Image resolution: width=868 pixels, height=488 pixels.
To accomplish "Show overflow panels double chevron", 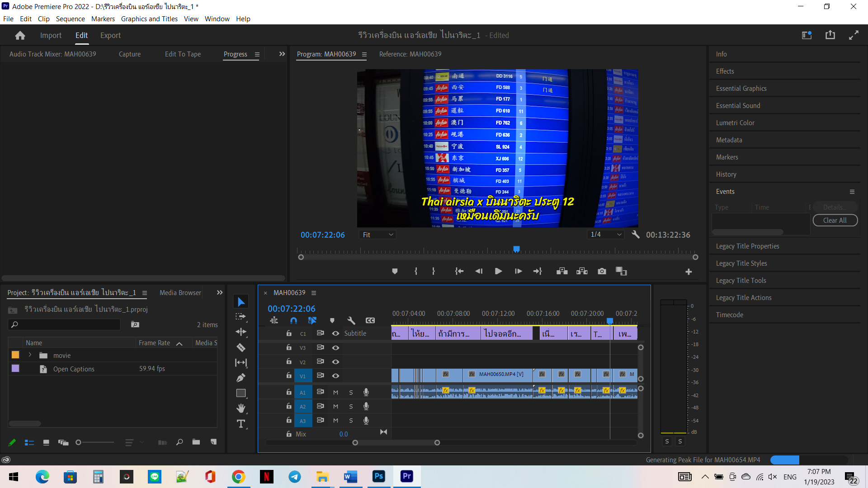I will 282,54.
